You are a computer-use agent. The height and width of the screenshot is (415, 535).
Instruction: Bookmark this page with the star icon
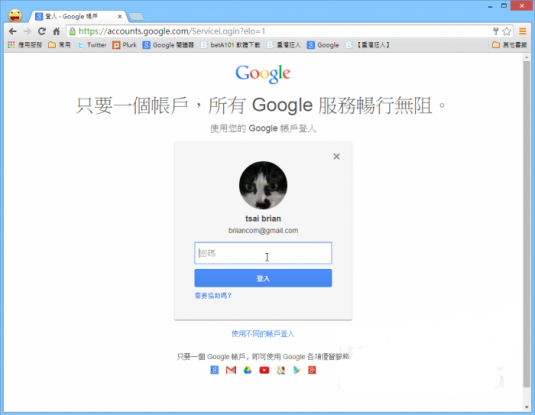point(507,31)
